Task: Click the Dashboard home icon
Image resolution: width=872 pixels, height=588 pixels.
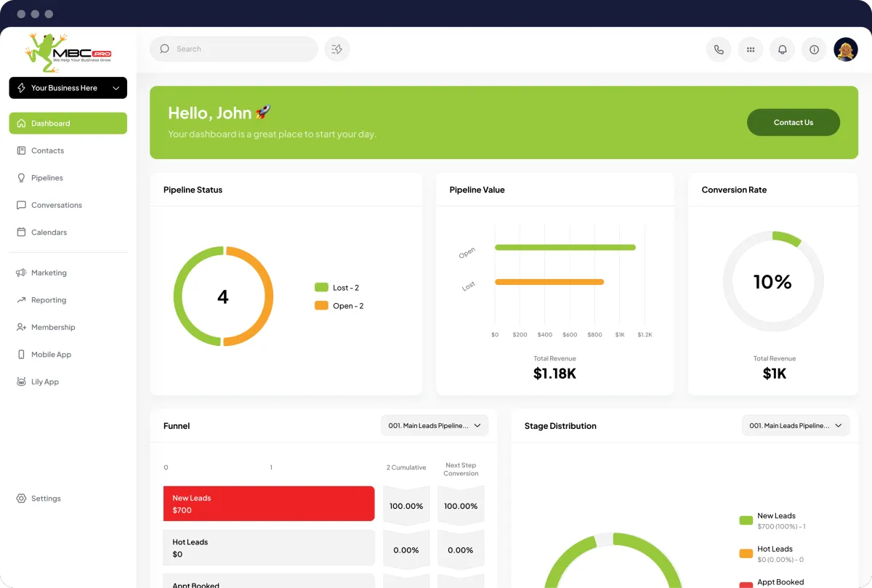Action: pos(21,124)
